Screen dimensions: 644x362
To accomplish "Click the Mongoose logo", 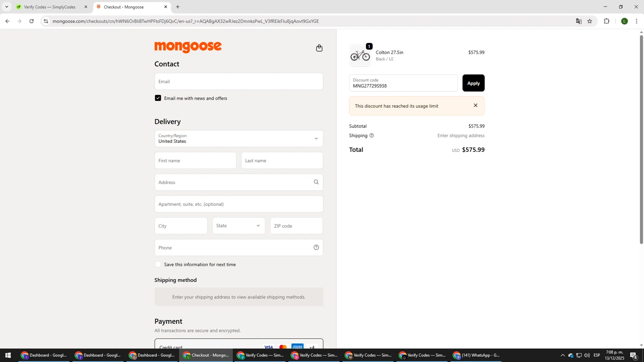I will 188,47.
